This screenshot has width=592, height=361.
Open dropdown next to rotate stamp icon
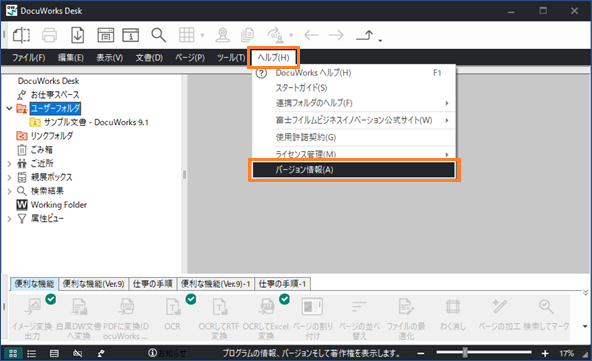pyautogui.click(x=291, y=35)
